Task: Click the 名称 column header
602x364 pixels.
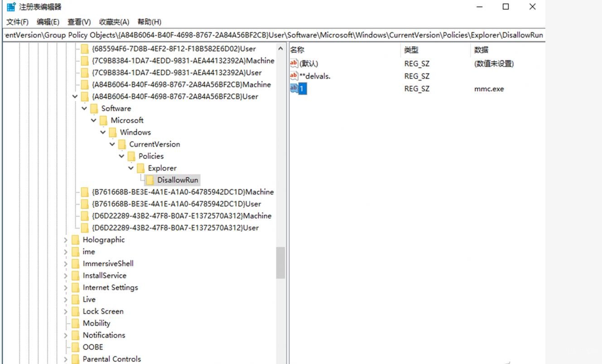Action: pos(297,50)
